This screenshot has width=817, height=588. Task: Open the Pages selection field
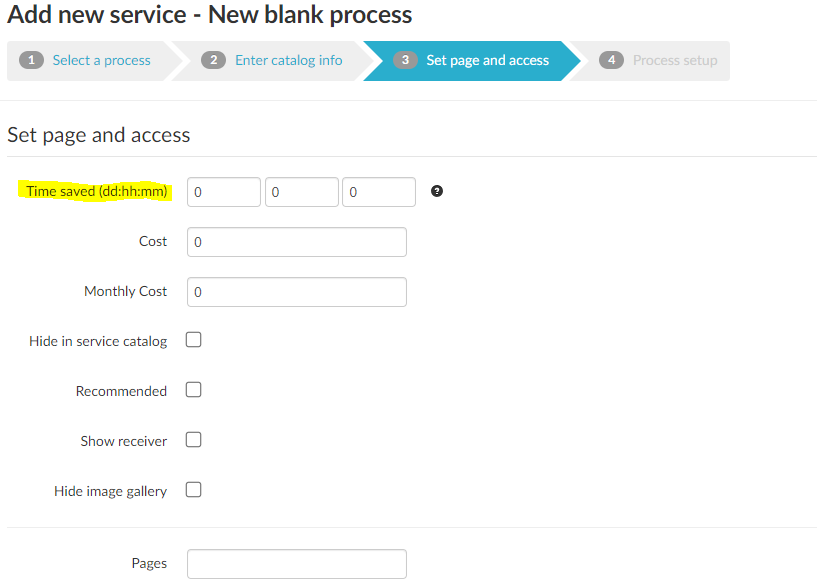point(296,564)
